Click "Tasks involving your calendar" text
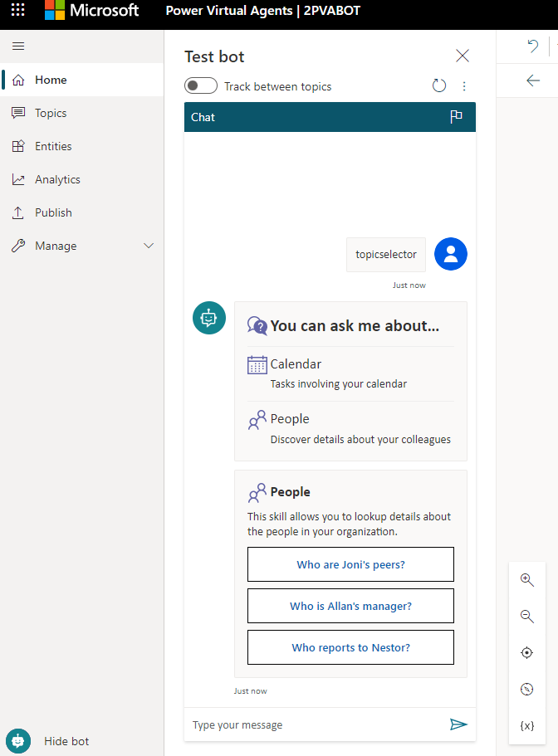This screenshot has width=558, height=756. (x=339, y=384)
